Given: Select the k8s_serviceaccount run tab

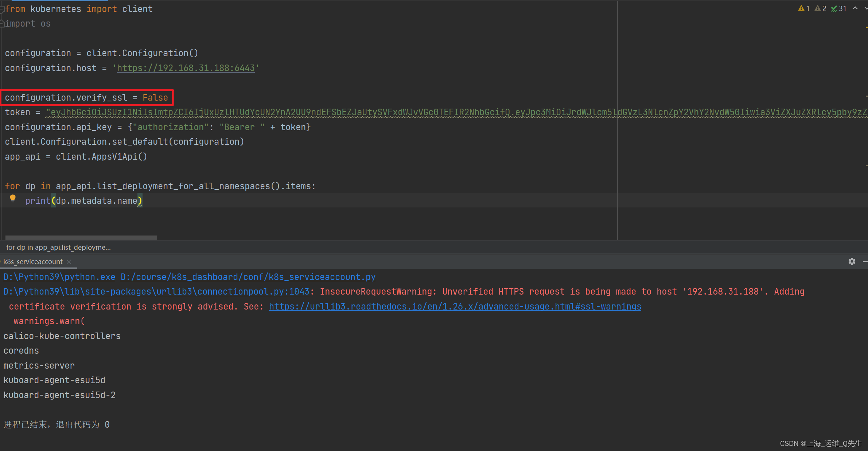Looking at the screenshot, I should click(x=33, y=261).
